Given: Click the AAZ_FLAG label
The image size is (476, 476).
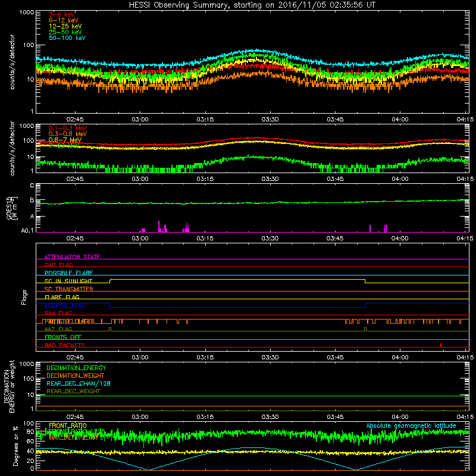Looking at the screenshot, I should [x=58, y=329].
